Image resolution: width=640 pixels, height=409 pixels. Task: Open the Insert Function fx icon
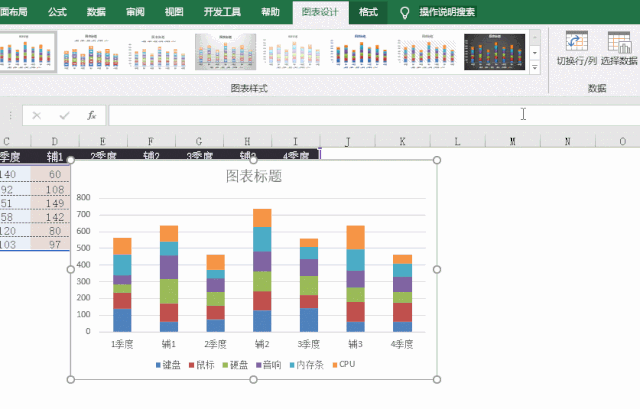[91, 116]
